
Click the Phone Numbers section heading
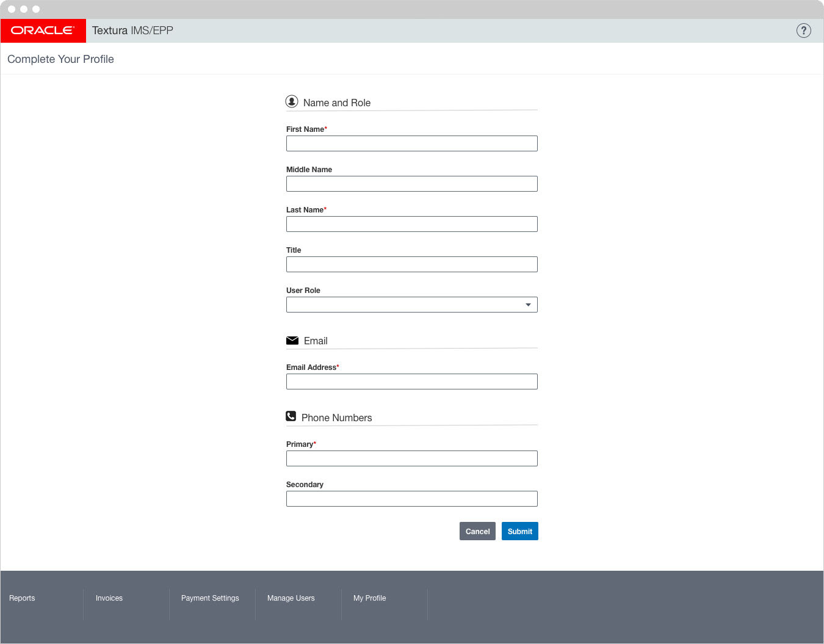pos(337,418)
